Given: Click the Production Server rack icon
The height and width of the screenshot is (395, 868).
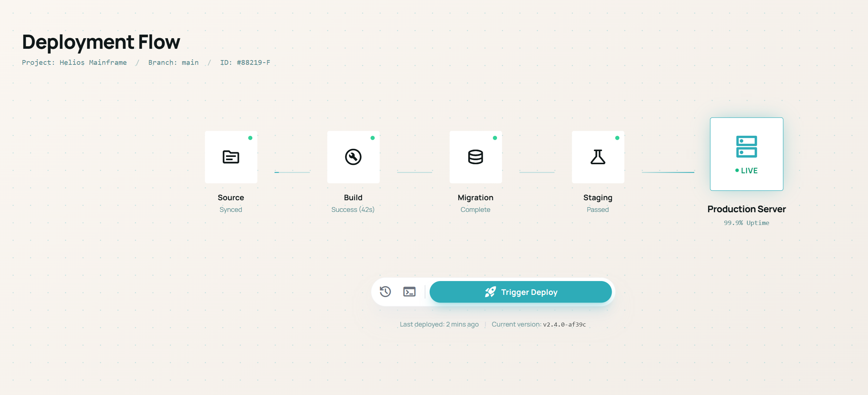Looking at the screenshot, I should (747, 146).
